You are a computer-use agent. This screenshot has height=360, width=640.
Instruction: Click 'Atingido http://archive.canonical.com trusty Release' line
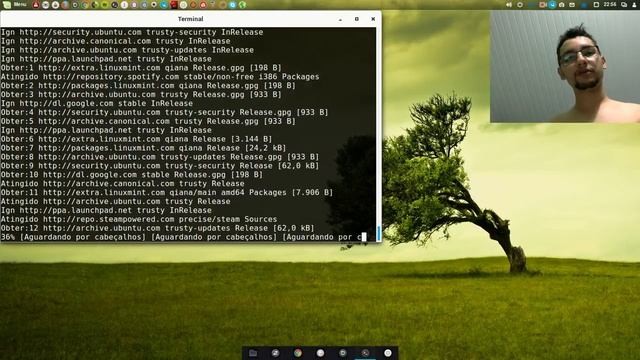point(122,184)
